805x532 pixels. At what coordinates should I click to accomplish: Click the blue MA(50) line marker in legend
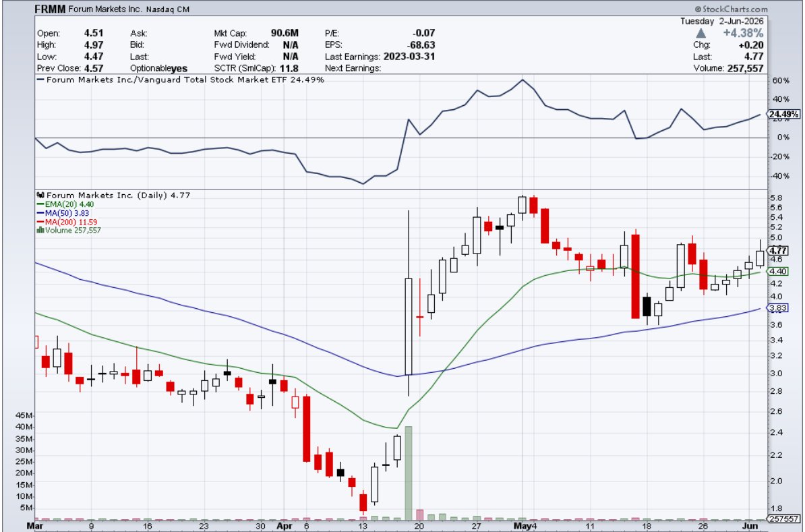40,213
